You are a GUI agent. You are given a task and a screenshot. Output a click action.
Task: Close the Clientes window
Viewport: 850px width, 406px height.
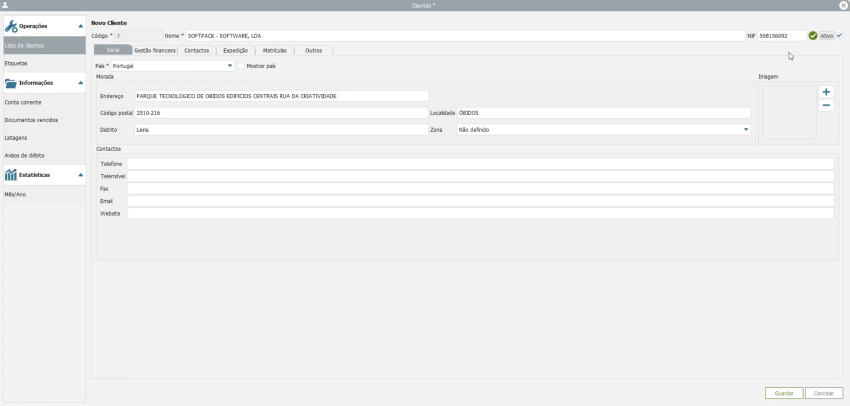click(843, 5)
